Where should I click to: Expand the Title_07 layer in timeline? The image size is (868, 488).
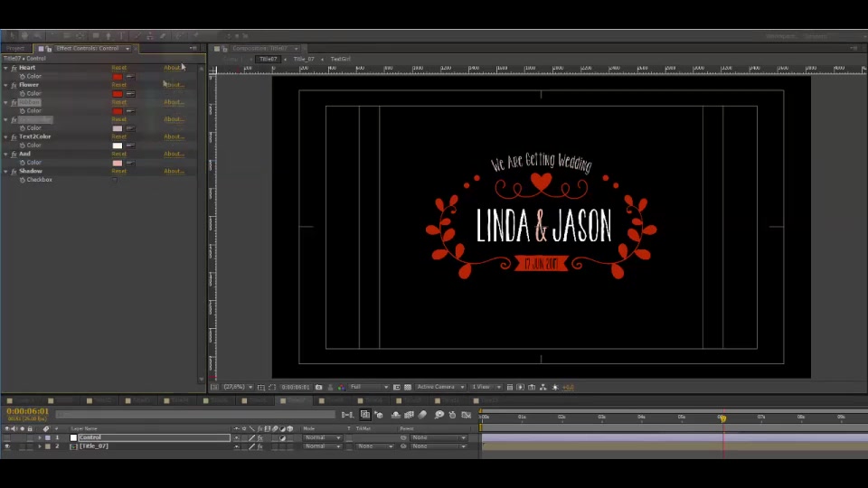click(x=39, y=446)
